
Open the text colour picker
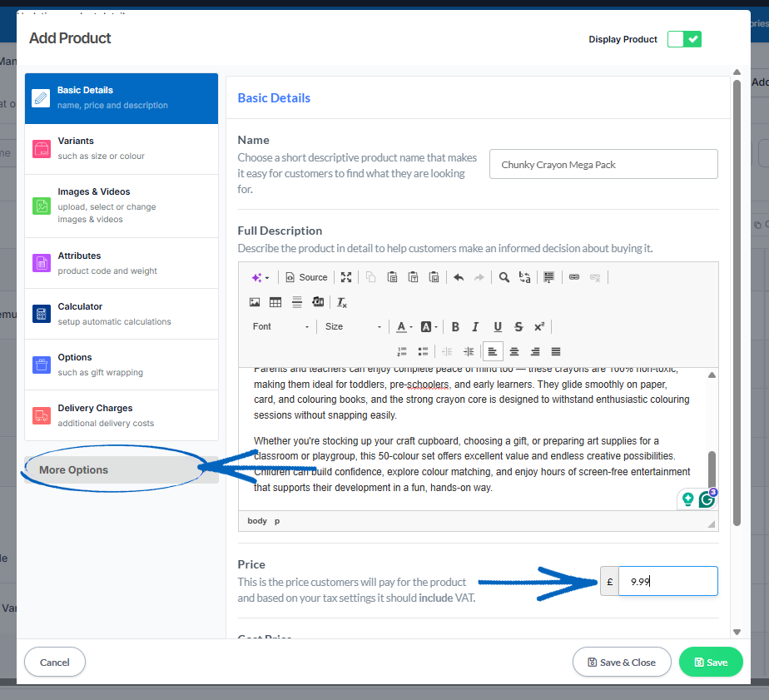[404, 327]
